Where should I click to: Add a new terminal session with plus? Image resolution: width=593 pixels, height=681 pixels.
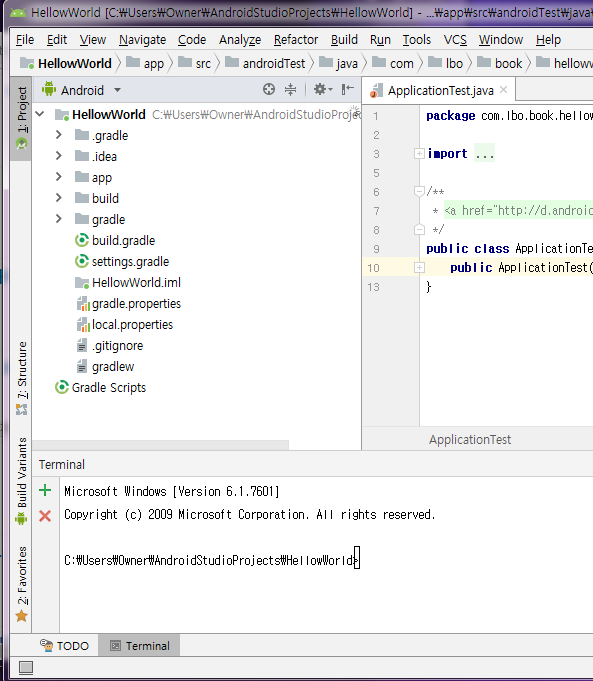pos(45,490)
